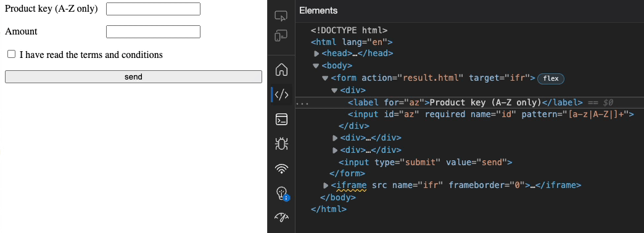Collapse the body node in DOM tree
Screen dimensions: 644x233
[x=316, y=65]
